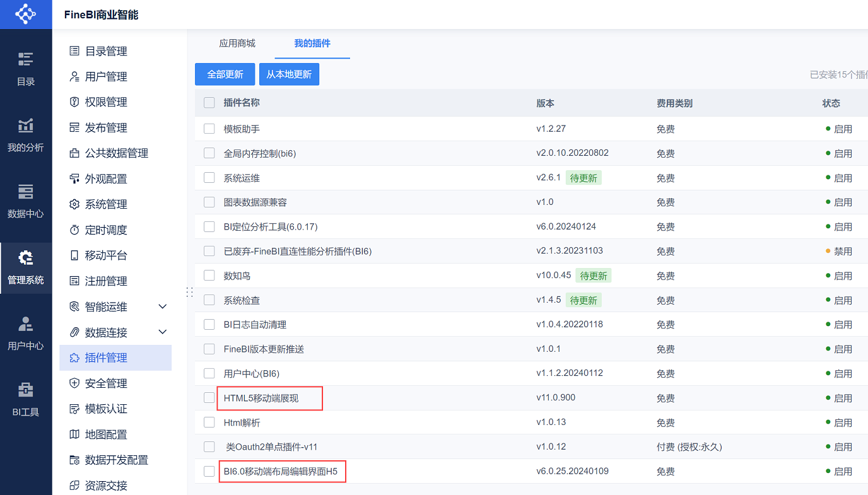Switch to the 应用商城 tab

pyautogui.click(x=237, y=44)
